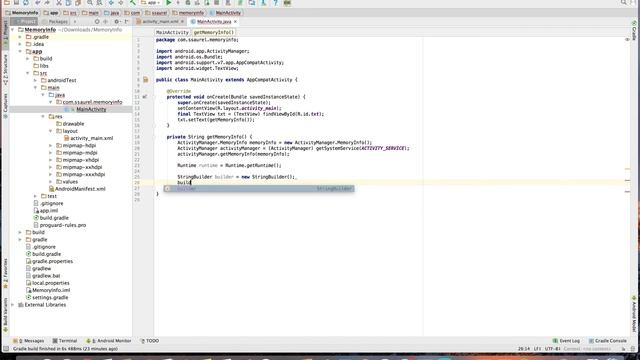This screenshot has width=640, height=360.
Task: Click the override gutter icon beside onCreate
Action: [145, 97]
